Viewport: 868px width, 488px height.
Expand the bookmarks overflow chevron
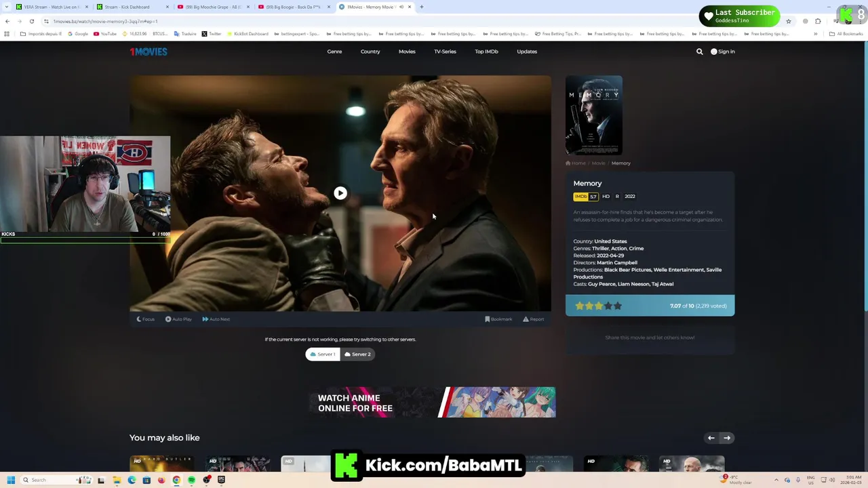pos(816,34)
